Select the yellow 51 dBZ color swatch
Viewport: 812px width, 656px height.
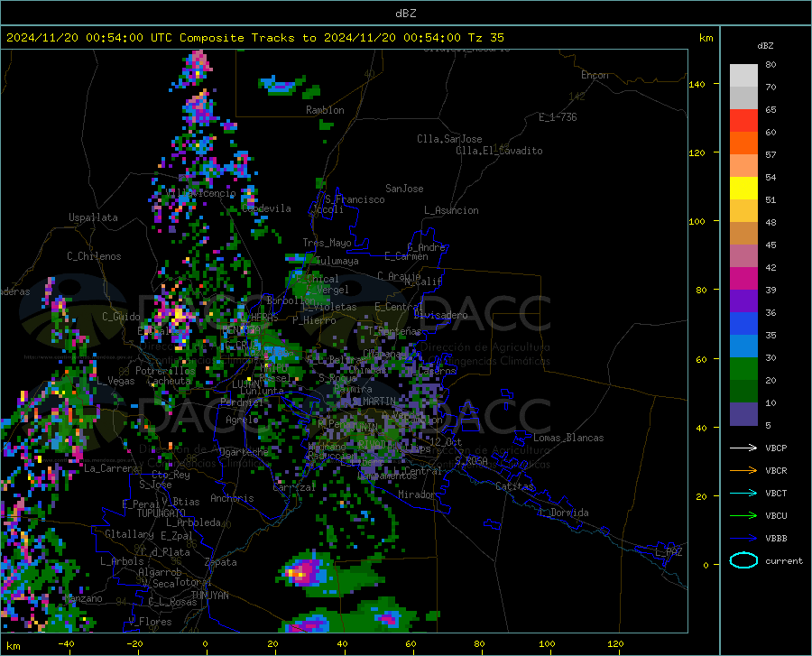tap(743, 189)
